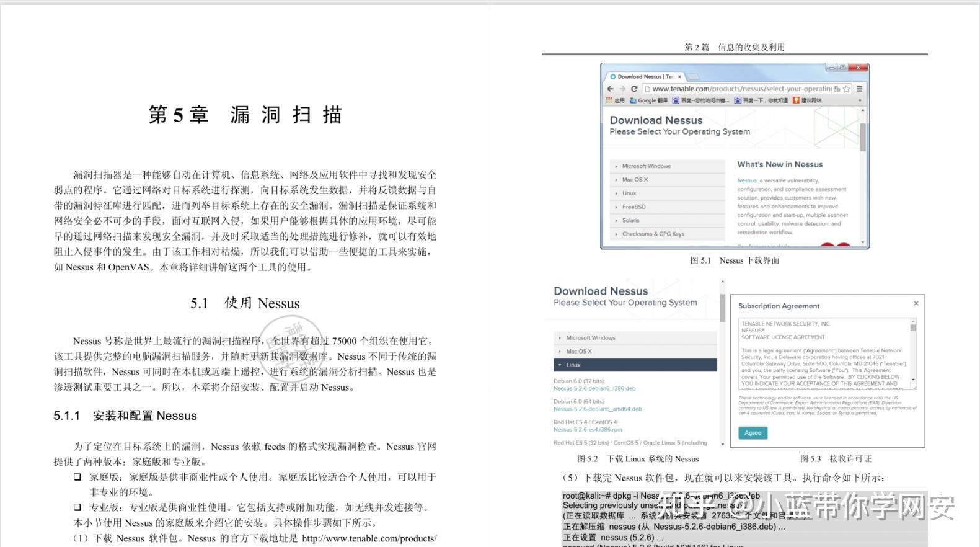Expand Mac OS X in Figure 5.2 list
980x547 pixels.
click(635, 352)
